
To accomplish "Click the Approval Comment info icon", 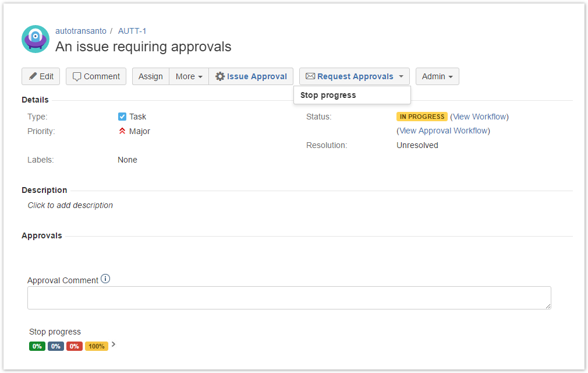I will coord(105,279).
